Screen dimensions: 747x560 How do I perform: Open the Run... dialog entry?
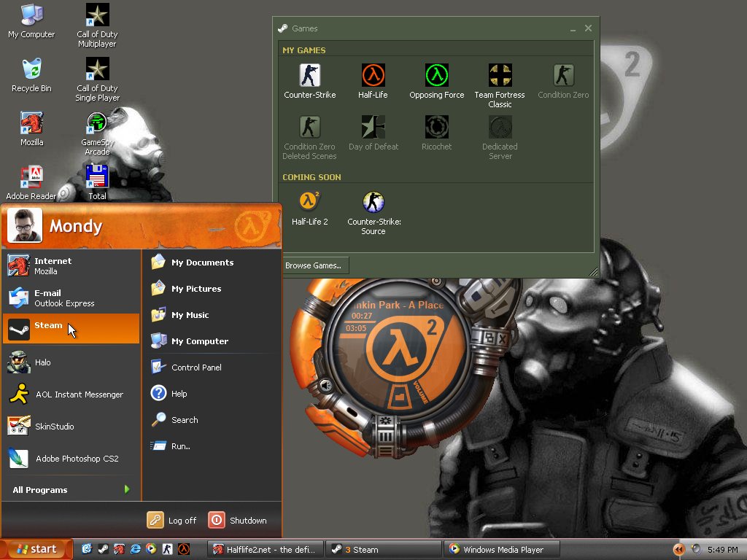pyautogui.click(x=212, y=446)
